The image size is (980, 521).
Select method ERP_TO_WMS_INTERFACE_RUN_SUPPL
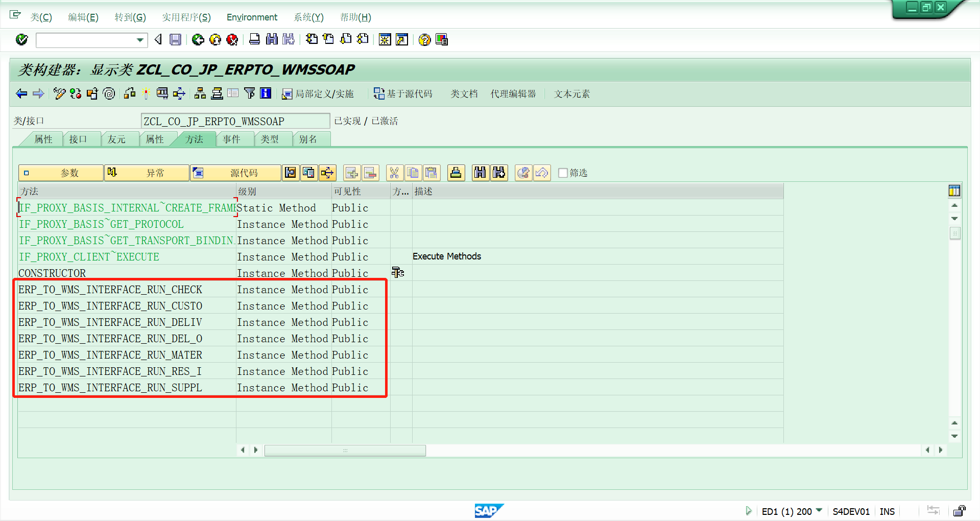tap(110, 388)
